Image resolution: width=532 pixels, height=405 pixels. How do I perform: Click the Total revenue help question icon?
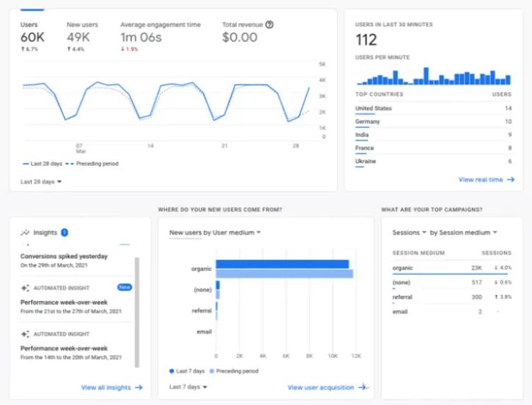coord(269,24)
